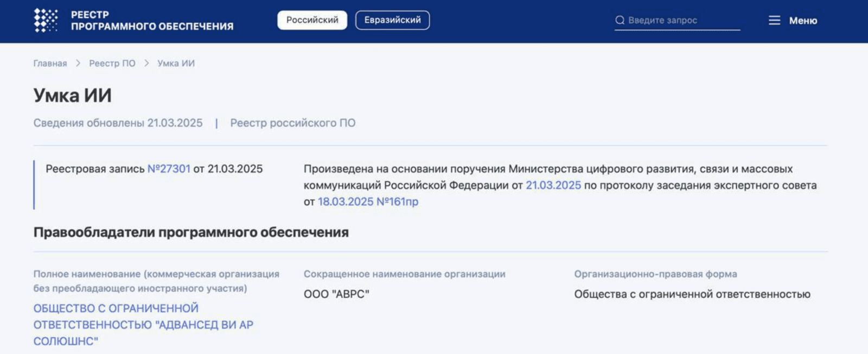
Task: Click РЕЕСТР ПРОГРАММНОГО ОБЕСПЕЧЕНИЯ site title
Action: click(x=152, y=21)
